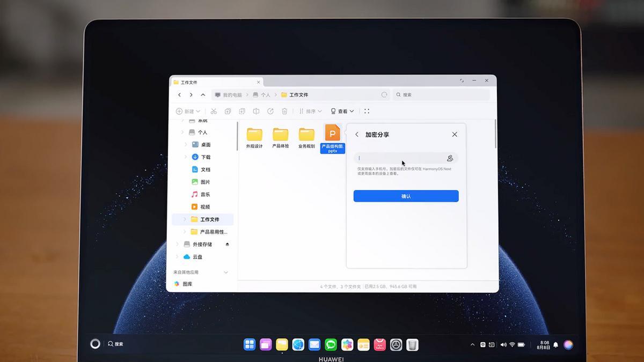
Task: Select the 产品结构图.pptx file
Action: tap(333, 139)
